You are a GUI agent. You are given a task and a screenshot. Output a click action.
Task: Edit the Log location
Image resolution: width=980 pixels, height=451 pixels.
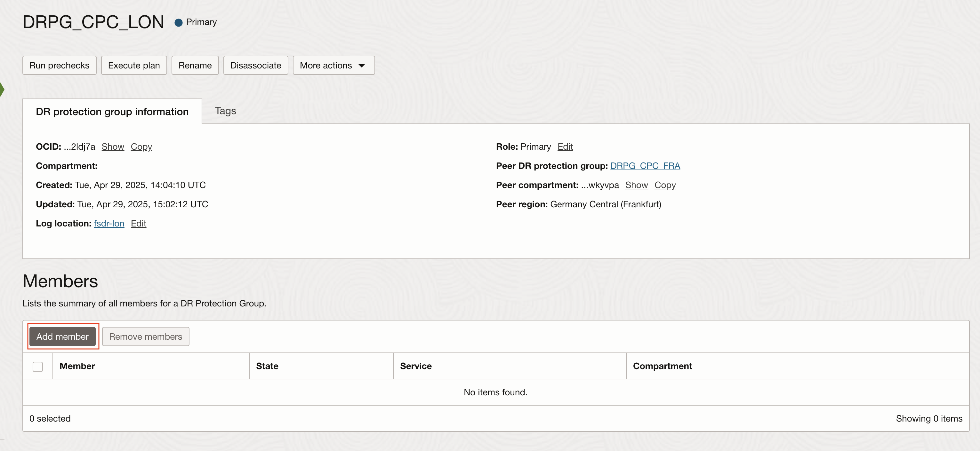pyautogui.click(x=139, y=224)
